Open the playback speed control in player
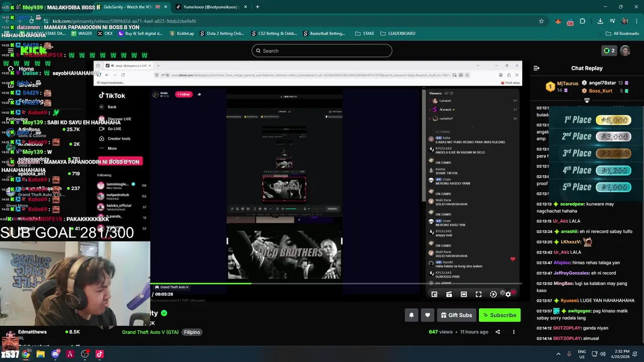The width and height of the screenshot is (644, 362). [493, 295]
